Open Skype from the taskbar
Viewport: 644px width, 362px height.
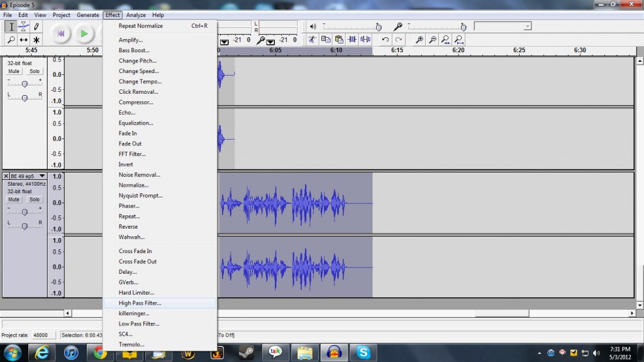click(x=363, y=353)
